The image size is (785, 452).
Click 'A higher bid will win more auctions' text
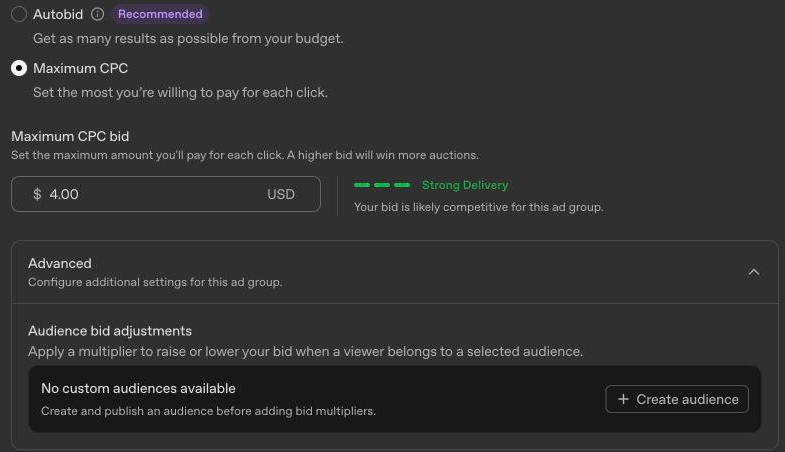pos(382,155)
